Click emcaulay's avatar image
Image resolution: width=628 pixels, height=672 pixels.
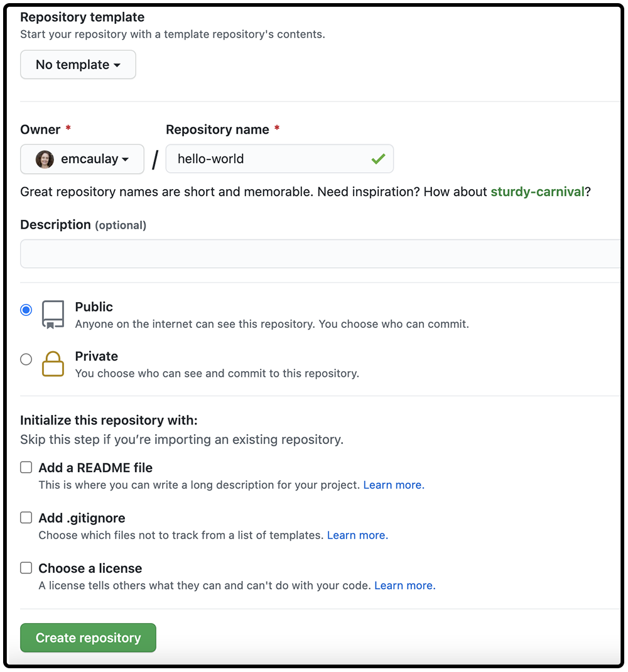point(44,159)
